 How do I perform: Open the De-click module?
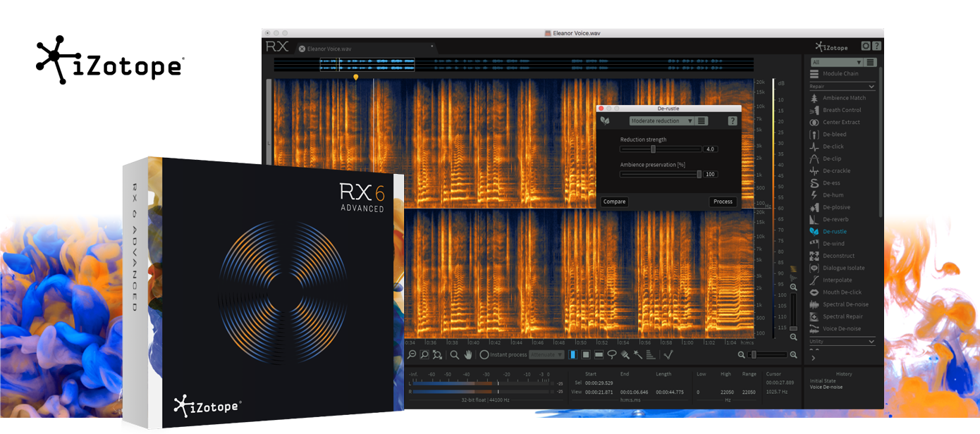pyautogui.click(x=828, y=147)
